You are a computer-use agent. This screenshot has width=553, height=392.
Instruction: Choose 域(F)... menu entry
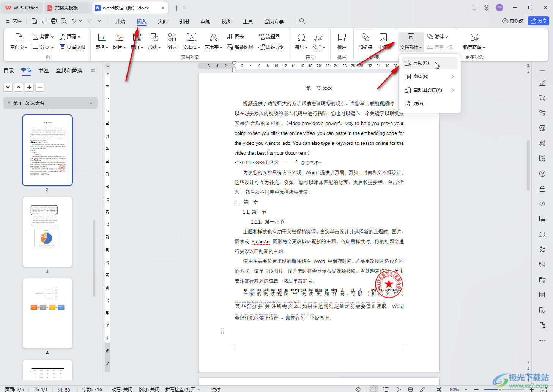coord(419,104)
